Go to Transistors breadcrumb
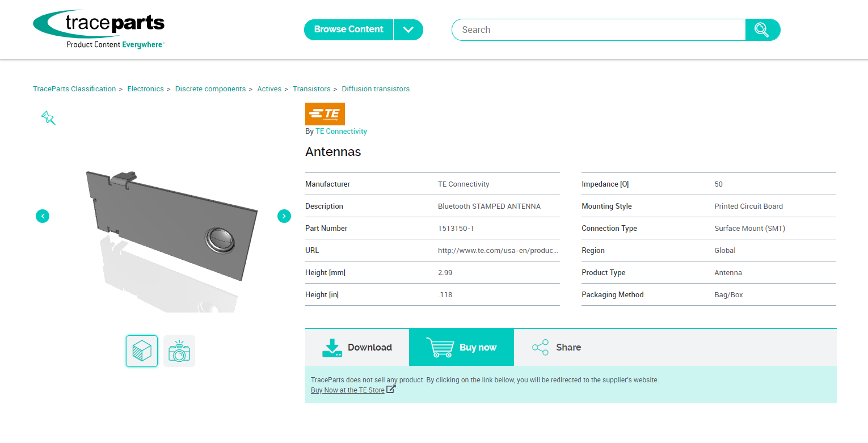Viewport: 868px width, 443px height. [311, 89]
